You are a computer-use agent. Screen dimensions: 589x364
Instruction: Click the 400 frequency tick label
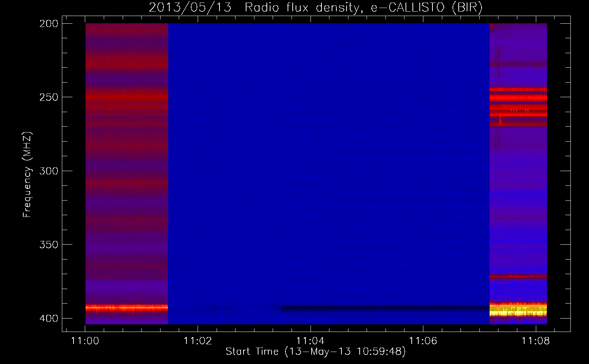49,318
